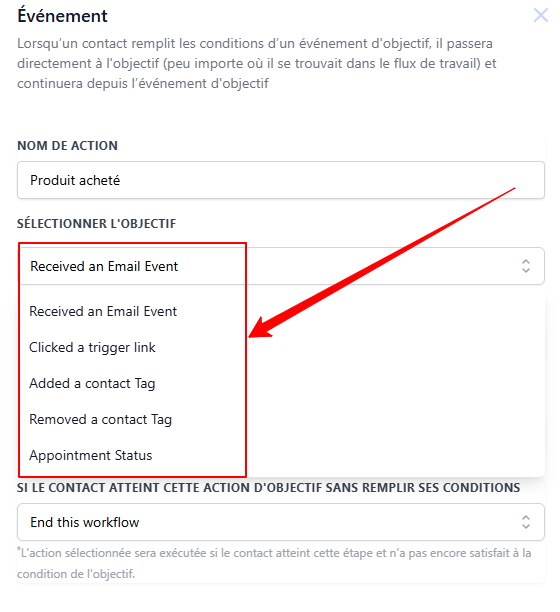Viewport: 560px width, 612px height.
Task: Choose Received an Email Event from the list
Action: [x=103, y=311]
